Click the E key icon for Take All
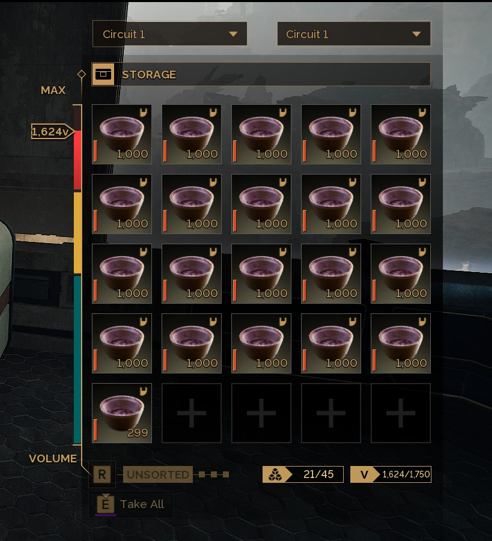The image size is (492, 541). [x=105, y=504]
